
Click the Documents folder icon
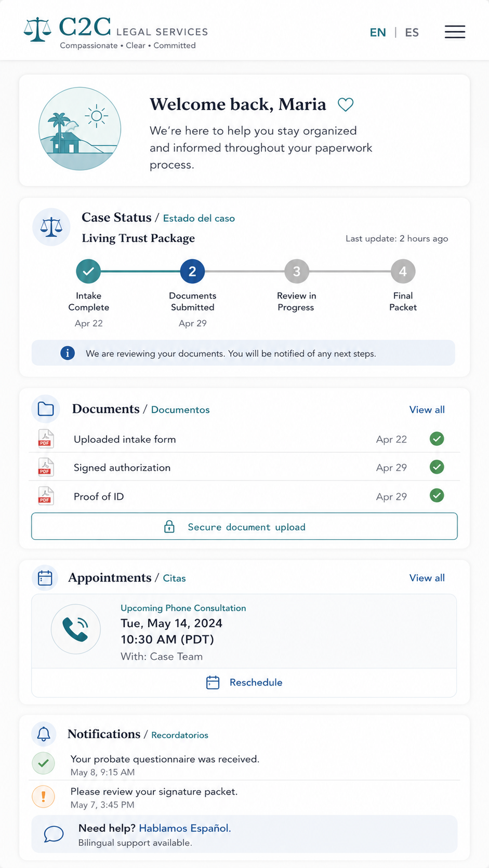click(46, 409)
